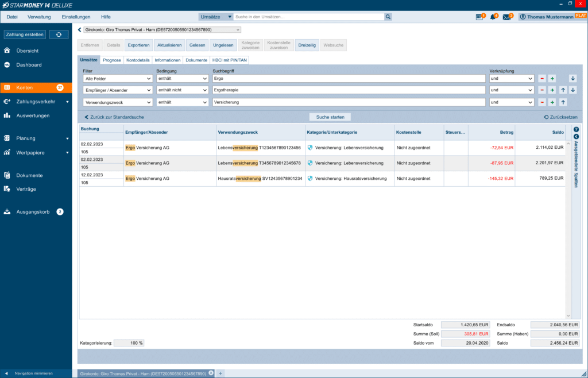The image size is (588, 378).
Task: Switch to the Kontodetails tab
Action: coord(138,60)
